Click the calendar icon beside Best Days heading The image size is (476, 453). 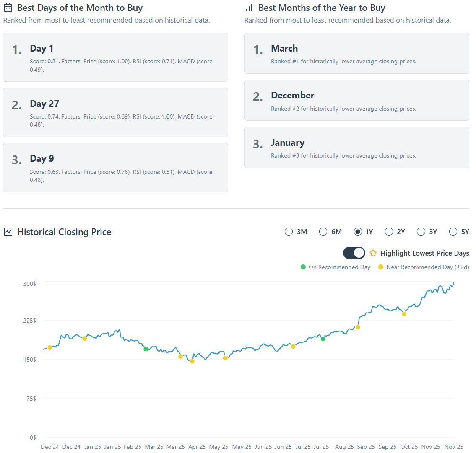pos(8,8)
